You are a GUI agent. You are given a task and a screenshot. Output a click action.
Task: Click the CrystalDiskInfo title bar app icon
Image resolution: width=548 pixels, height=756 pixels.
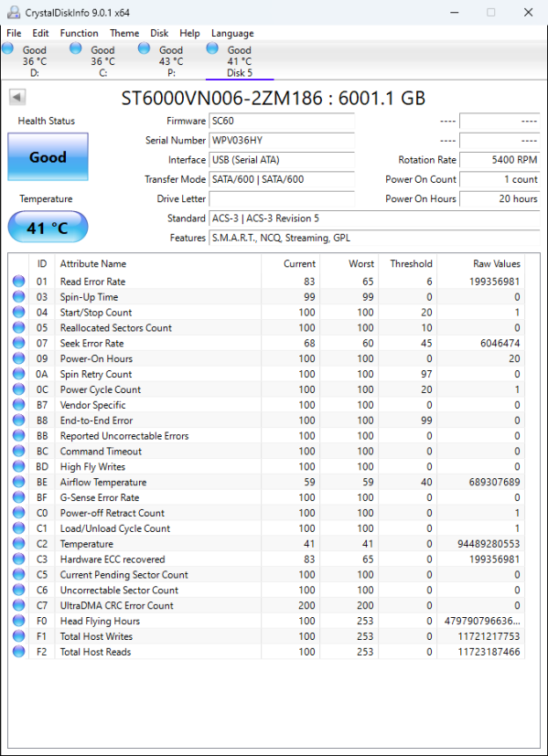[x=14, y=13]
